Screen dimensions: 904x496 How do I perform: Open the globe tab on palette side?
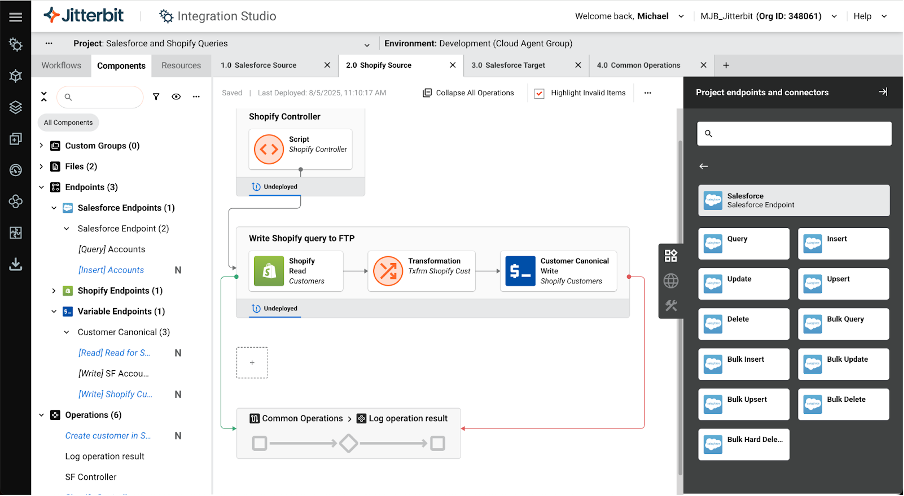(671, 281)
